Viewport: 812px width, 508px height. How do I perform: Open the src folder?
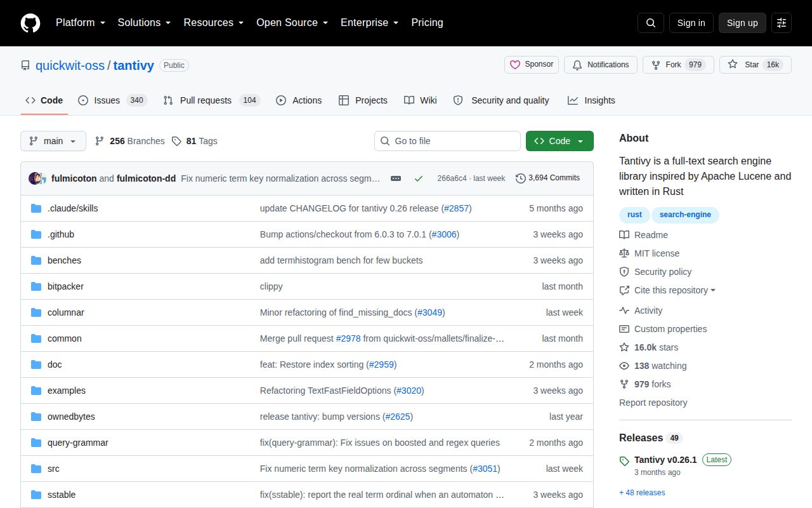point(53,469)
